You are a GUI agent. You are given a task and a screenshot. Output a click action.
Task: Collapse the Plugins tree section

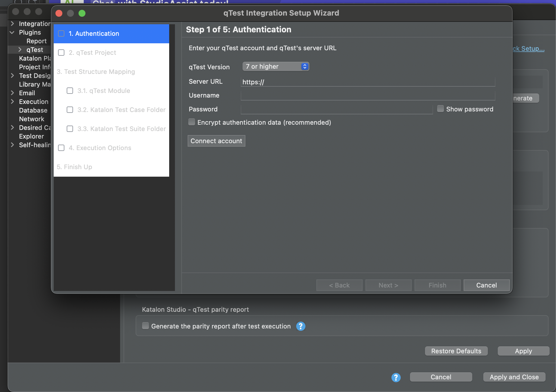click(12, 32)
